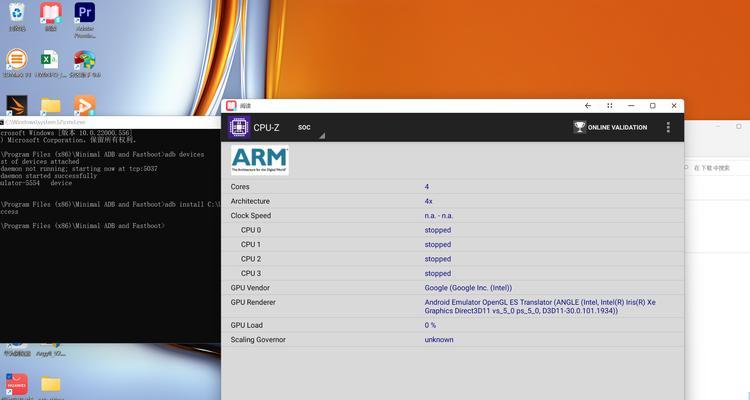
Task: Minimize the CPU-Z reader window
Action: pyautogui.click(x=631, y=106)
